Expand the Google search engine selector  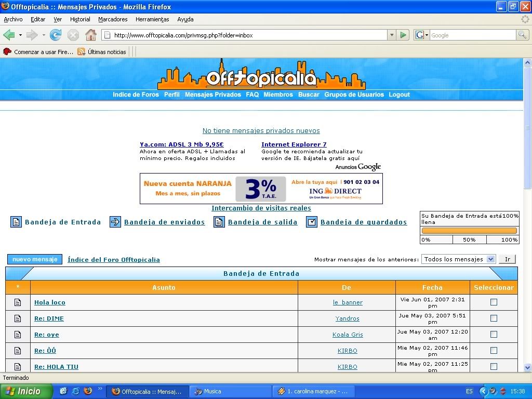click(422, 35)
